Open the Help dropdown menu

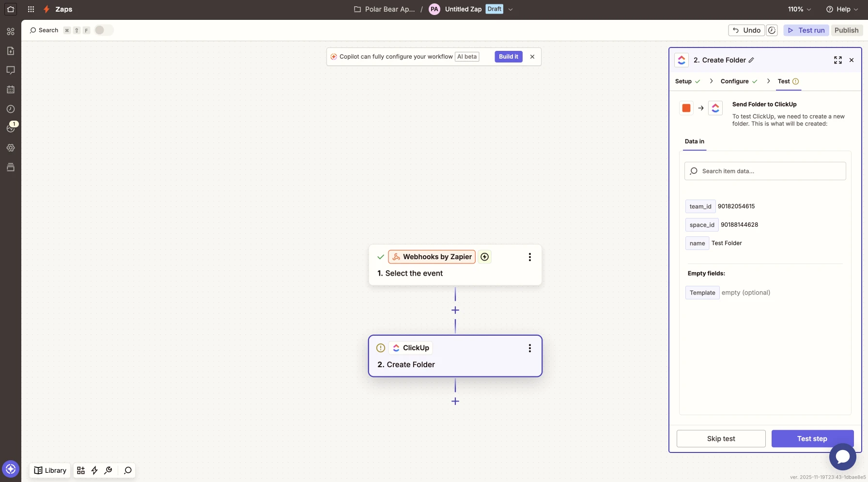(x=842, y=9)
